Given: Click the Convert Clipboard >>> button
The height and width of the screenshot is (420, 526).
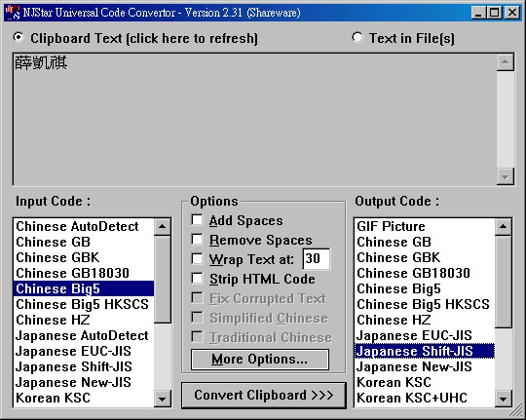Looking at the screenshot, I should 264,396.
